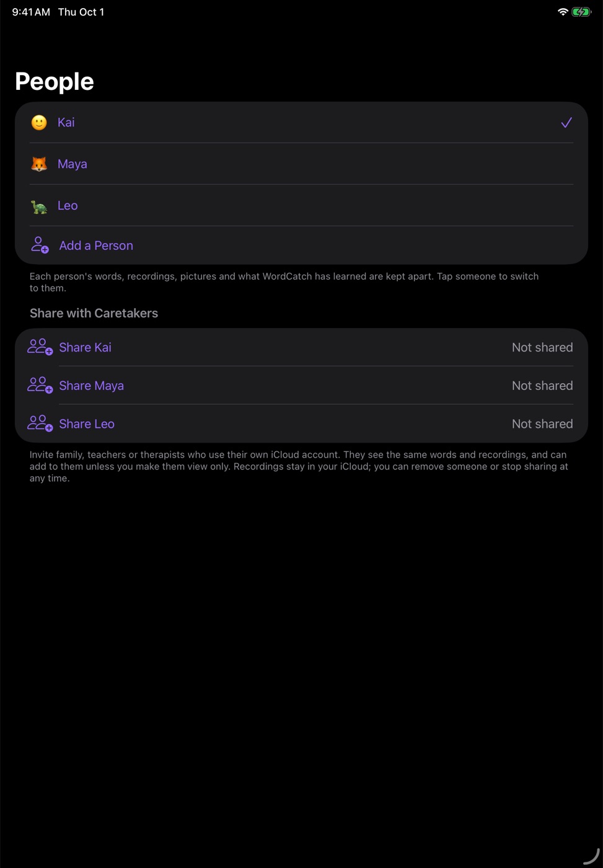603x868 pixels.
Task: Tap the share icon beside Share Leo
Action: coord(40,424)
